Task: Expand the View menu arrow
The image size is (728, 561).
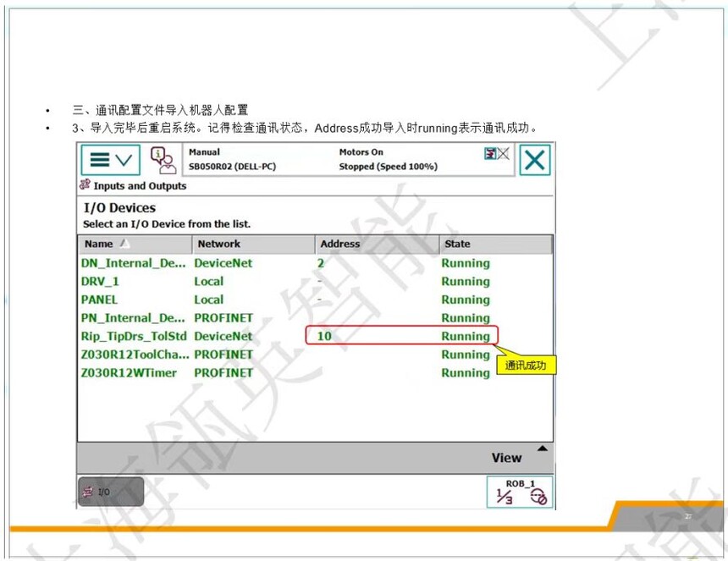Action: (542, 448)
